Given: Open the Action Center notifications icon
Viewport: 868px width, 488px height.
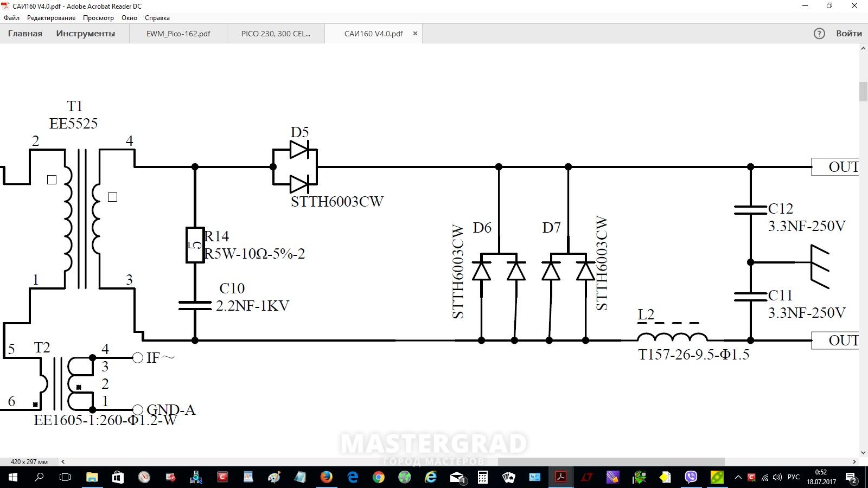Looking at the screenshot, I should (x=852, y=478).
